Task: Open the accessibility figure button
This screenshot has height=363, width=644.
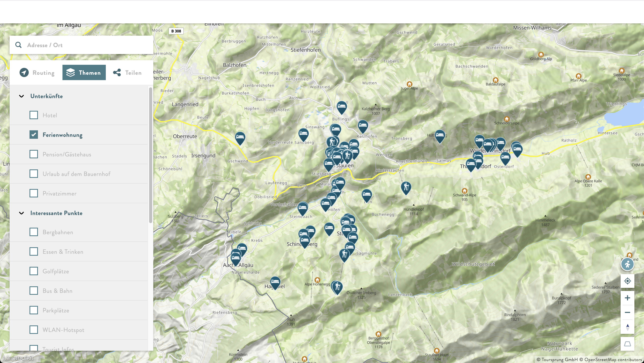Action: pyautogui.click(x=627, y=264)
